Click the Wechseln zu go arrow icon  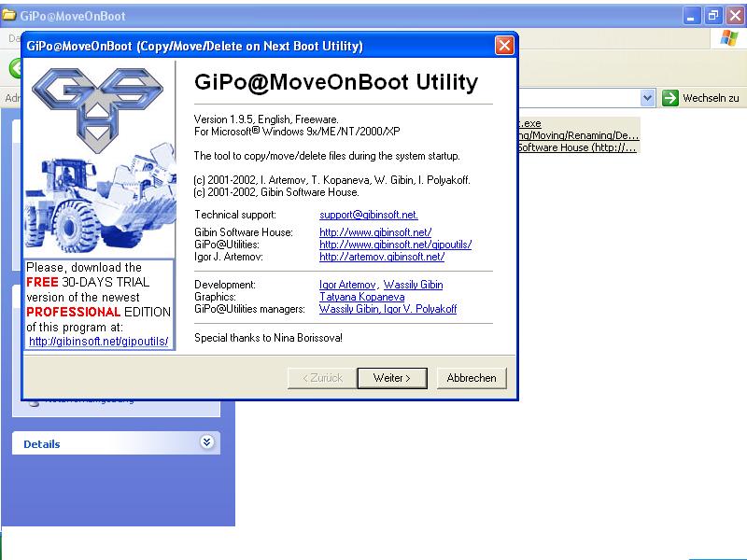click(x=669, y=98)
